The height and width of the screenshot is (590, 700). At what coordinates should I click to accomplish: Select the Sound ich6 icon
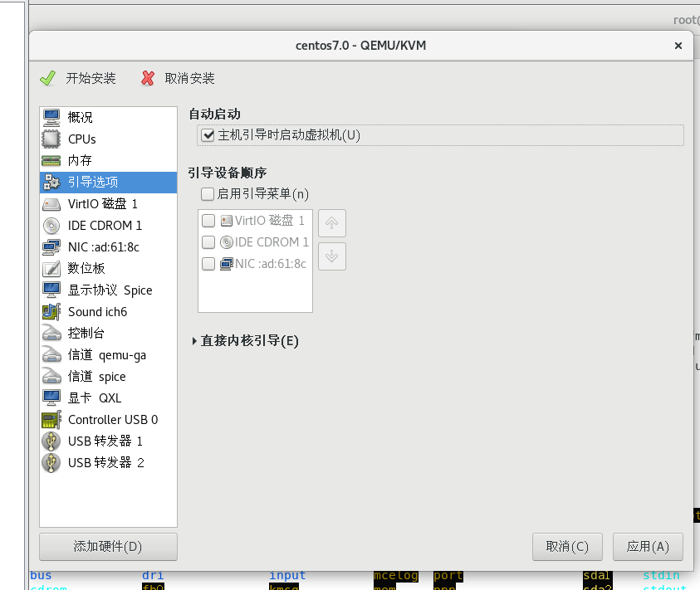pos(51,311)
